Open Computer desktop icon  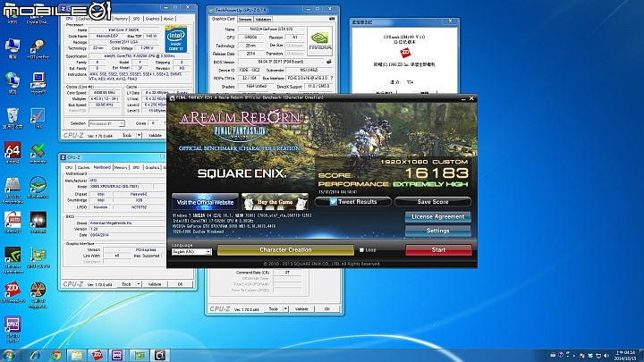tap(13, 49)
